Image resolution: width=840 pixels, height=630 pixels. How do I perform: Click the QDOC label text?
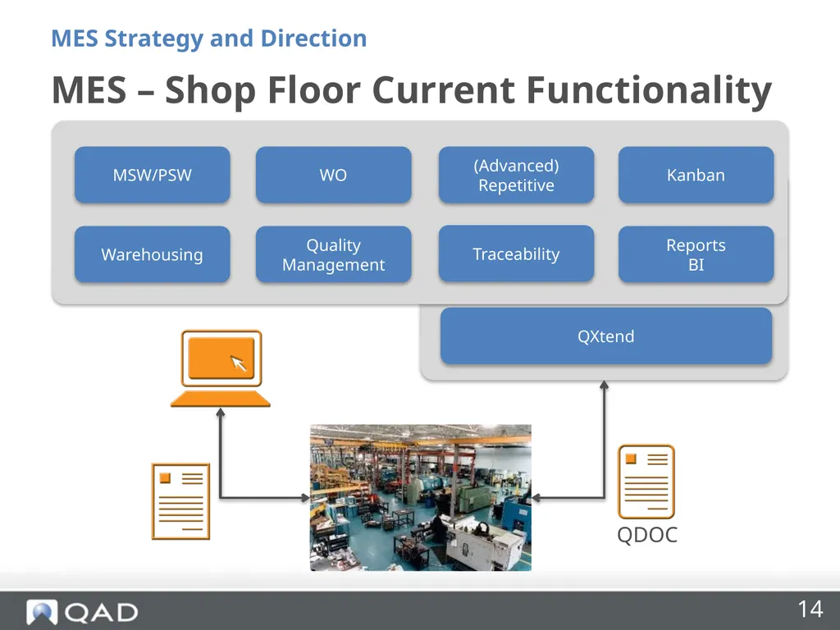(647, 535)
